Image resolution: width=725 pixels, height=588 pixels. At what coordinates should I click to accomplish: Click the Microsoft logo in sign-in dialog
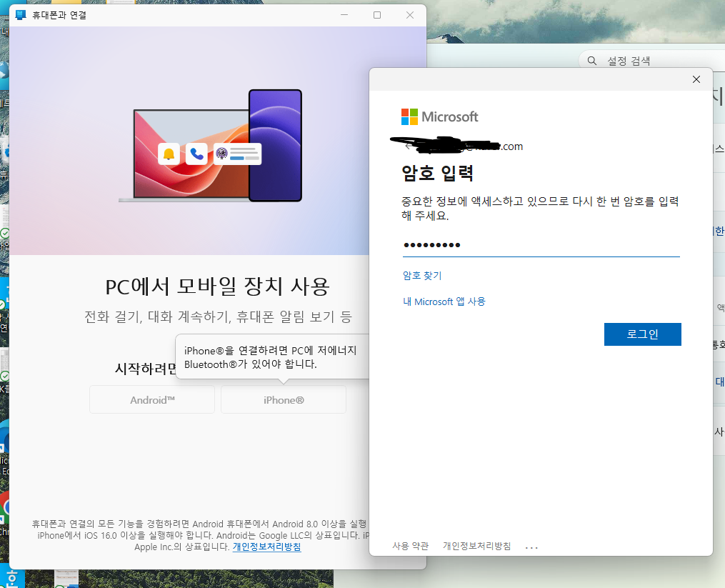click(x=439, y=116)
